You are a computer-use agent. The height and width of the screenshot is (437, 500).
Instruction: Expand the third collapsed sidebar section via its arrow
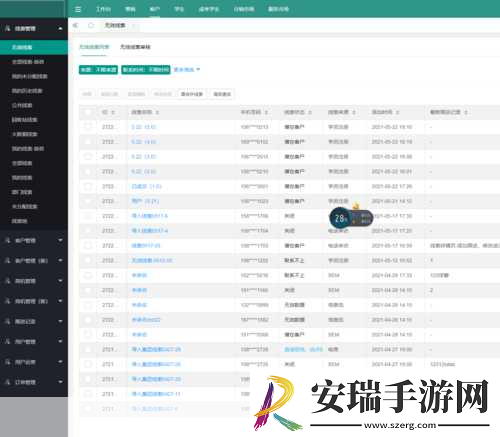tap(60, 281)
